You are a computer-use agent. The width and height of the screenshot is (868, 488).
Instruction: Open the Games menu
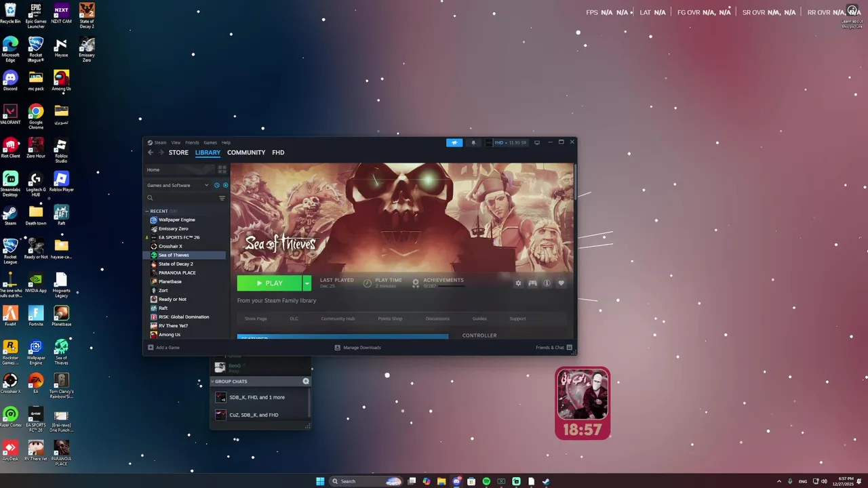point(210,142)
